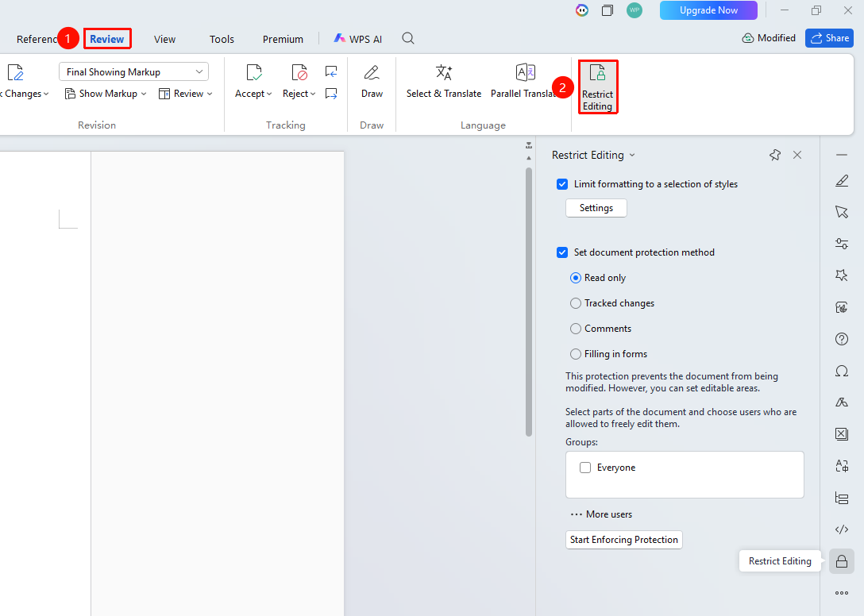Go to the previous change
This screenshot has width=864, height=616.
tap(331, 71)
